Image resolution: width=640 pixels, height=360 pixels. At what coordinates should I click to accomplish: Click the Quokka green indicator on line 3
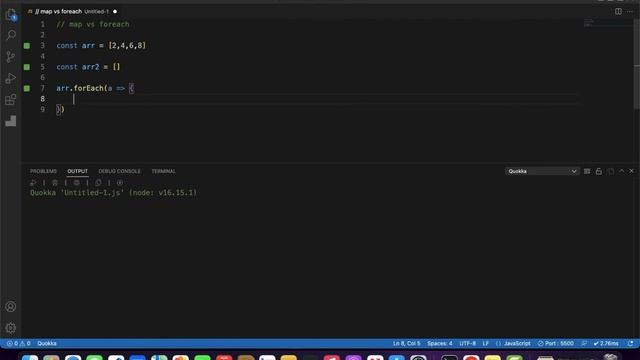[x=27, y=46]
